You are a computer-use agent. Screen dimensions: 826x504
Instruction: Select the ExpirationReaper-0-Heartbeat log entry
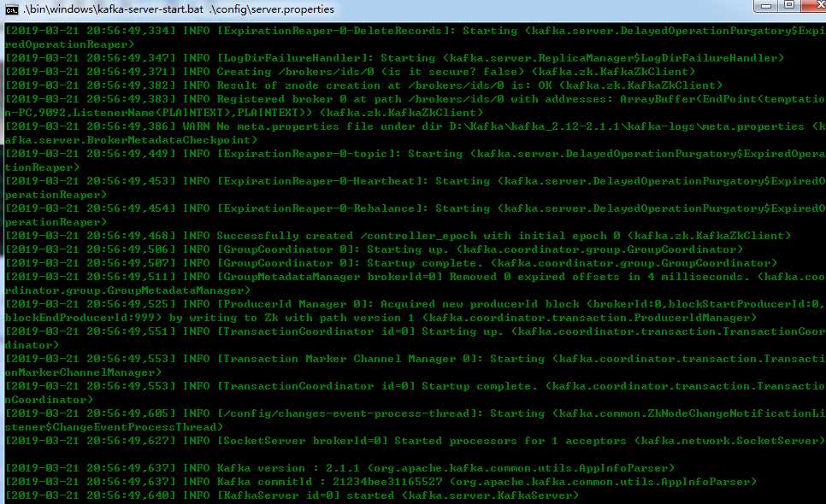[x=415, y=188]
